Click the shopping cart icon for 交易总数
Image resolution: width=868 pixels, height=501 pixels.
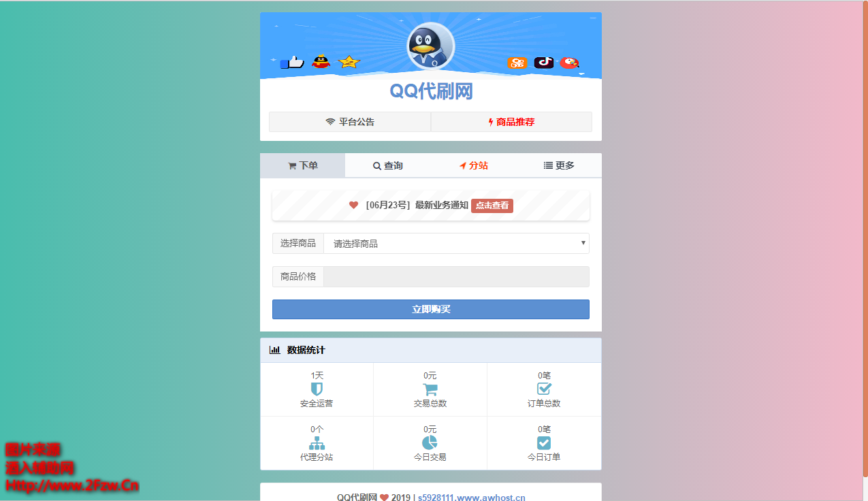tap(430, 389)
